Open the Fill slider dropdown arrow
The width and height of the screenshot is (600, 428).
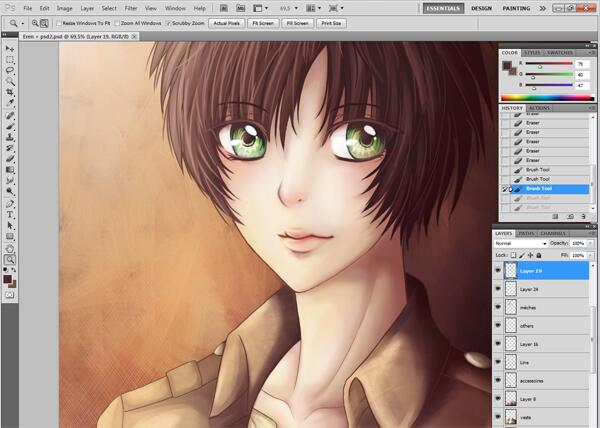590,255
